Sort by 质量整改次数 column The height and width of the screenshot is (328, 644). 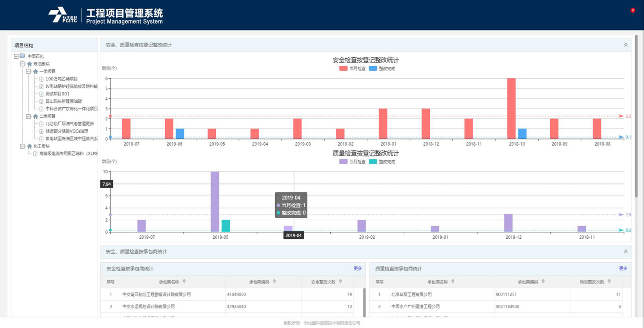click(609, 281)
